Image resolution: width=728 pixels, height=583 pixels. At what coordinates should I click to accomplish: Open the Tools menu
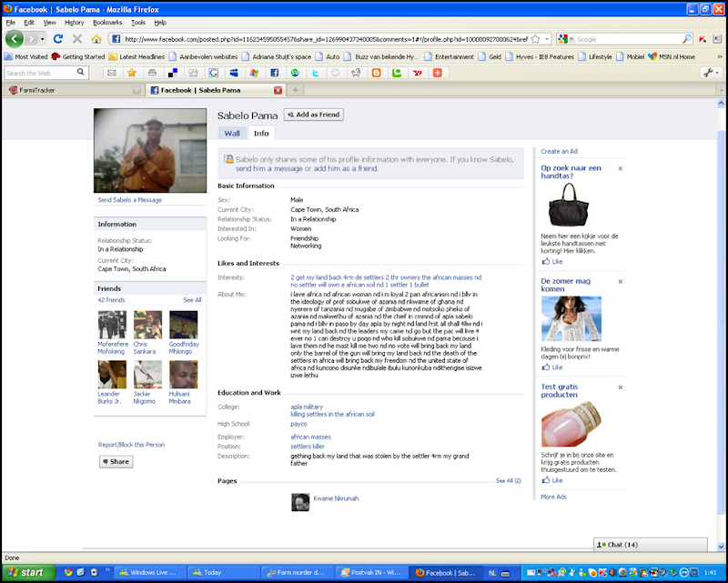pos(138,22)
